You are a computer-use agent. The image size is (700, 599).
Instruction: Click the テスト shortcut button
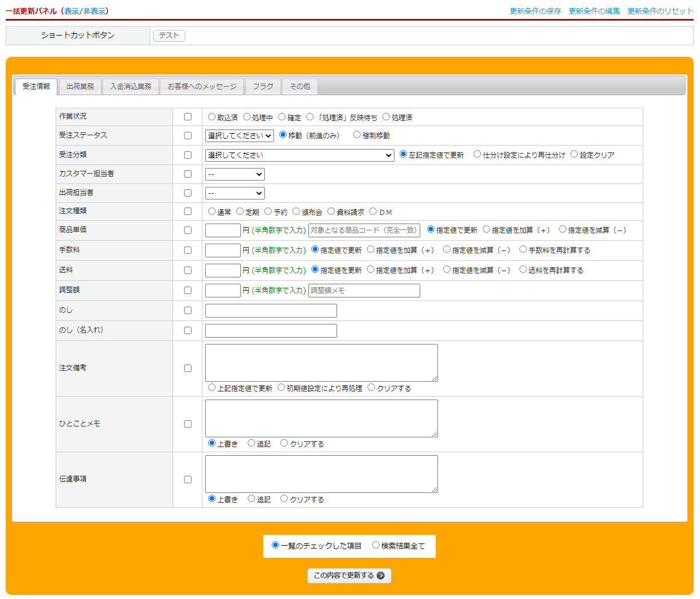(x=169, y=36)
